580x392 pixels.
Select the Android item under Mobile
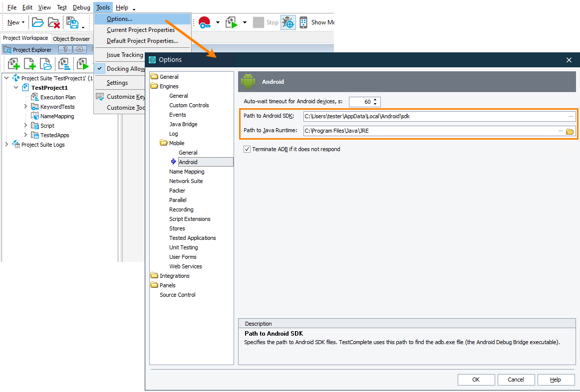pyautogui.click(x=206, y=162)
